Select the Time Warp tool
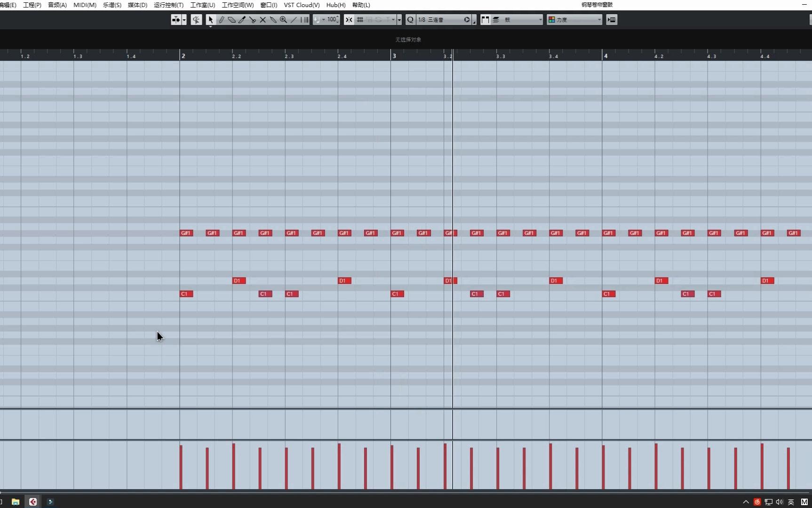 [304, 20]
